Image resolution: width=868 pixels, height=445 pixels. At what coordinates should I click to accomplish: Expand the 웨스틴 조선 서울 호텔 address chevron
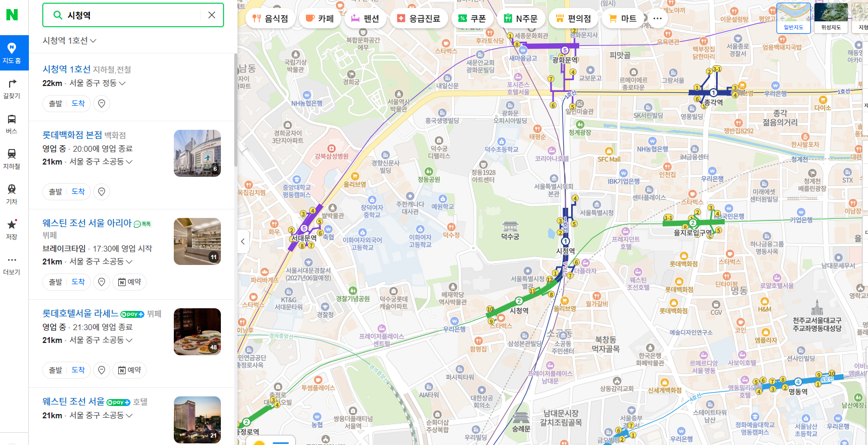[x=129, y=415]
